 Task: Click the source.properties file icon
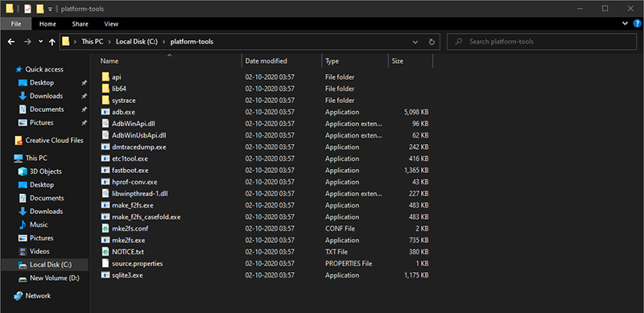pyautogui.click(x=105, y=263)
